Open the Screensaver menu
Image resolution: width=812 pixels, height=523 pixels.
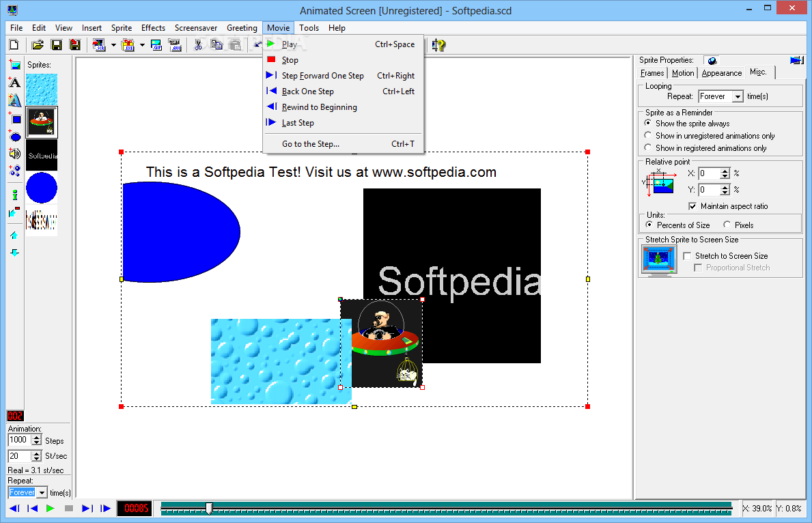tap(196, 28)
